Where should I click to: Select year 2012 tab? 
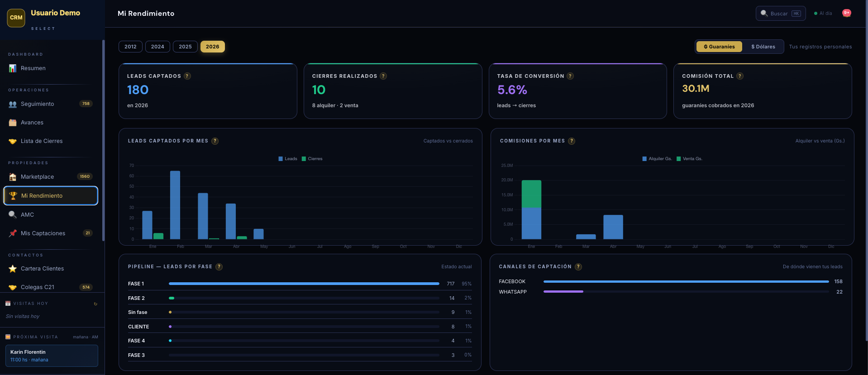(130, 47)
